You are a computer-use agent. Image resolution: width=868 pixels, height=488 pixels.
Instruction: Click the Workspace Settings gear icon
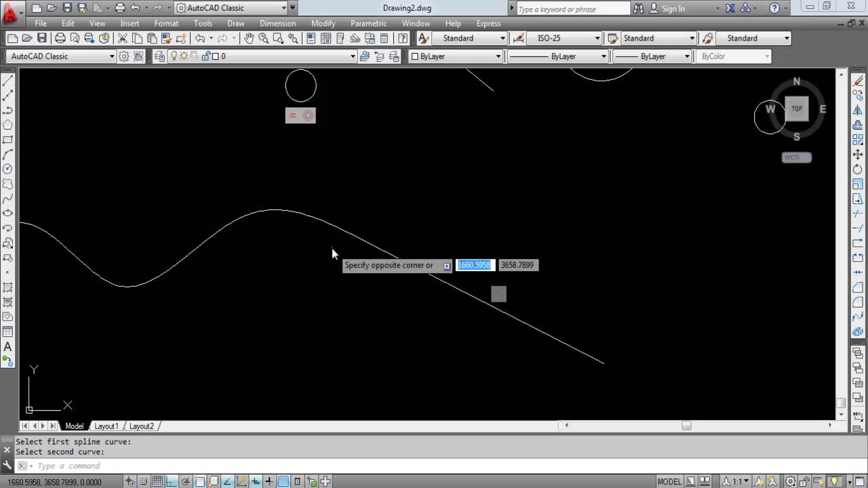(x=124, y=56)
